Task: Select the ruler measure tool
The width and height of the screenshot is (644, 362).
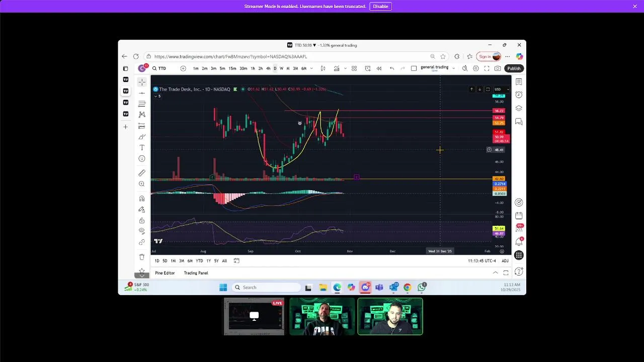Action: [142, 173]
